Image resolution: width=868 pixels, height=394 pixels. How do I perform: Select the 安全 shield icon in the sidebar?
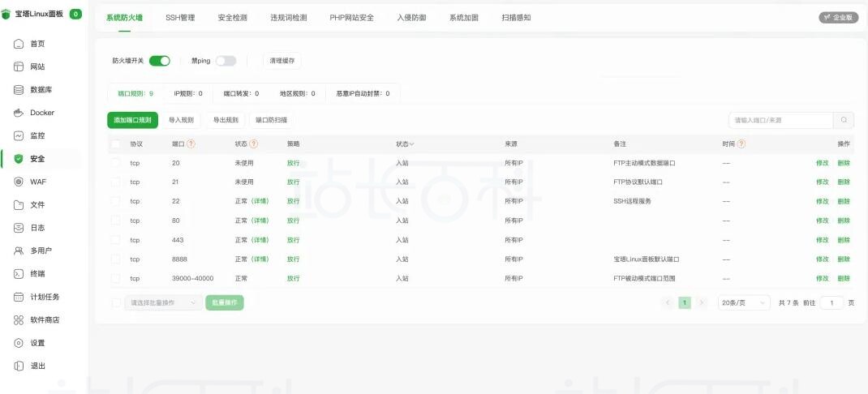[19, 159]
